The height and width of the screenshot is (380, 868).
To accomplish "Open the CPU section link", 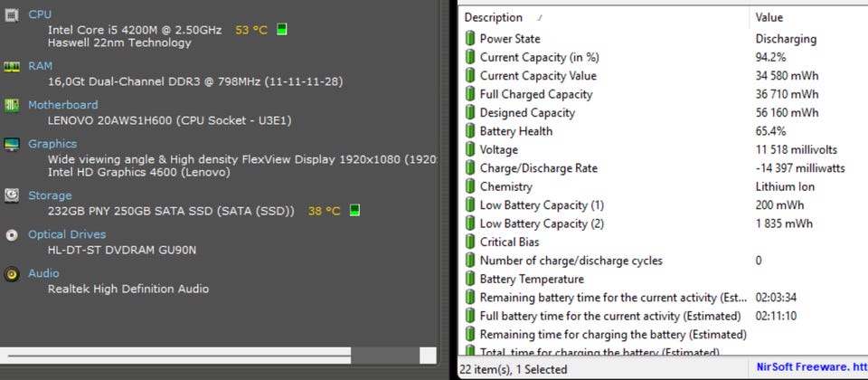I will click(40, 14).
